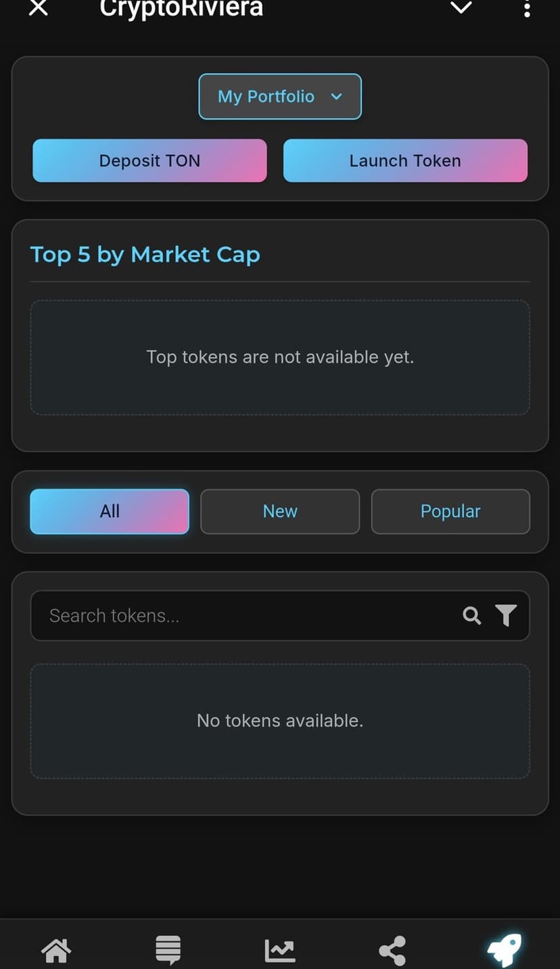Open the token filter funnel icon
560x969 pixels.
[506, 615]
